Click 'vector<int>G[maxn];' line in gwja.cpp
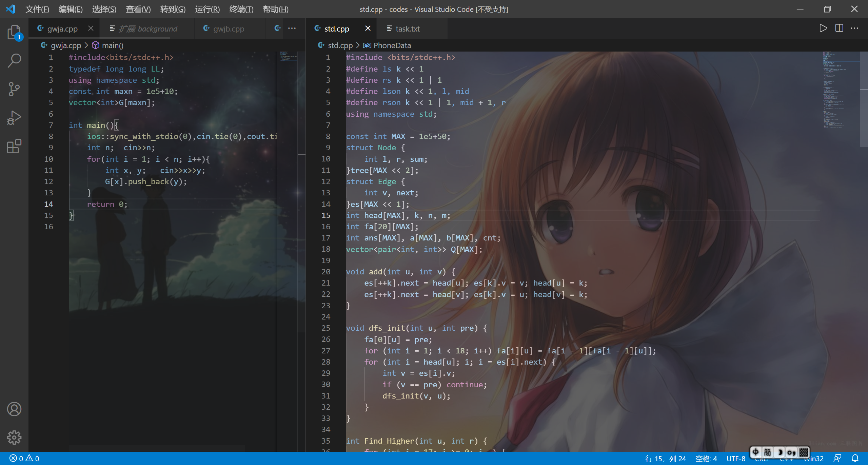Image resolution: width=868 pixels, height=465 pixels. (112, 102)
